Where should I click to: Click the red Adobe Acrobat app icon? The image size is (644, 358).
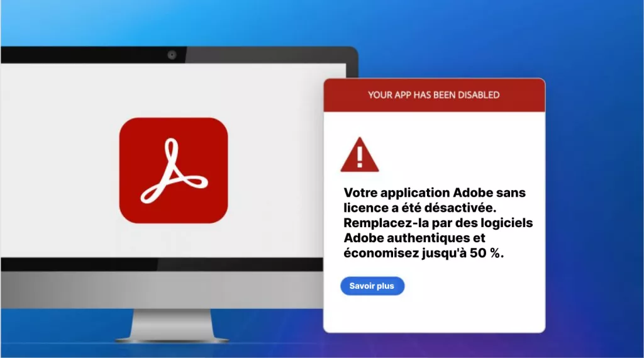click(174, 171)
